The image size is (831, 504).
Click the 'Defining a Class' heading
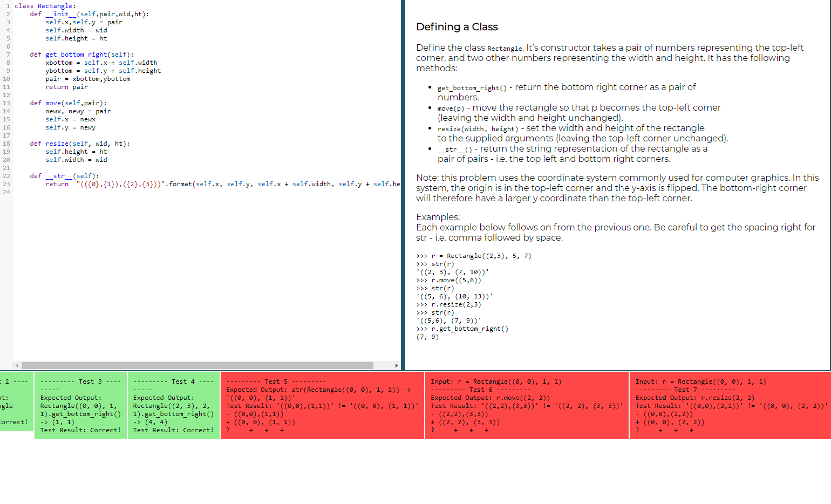click(457, 27)
